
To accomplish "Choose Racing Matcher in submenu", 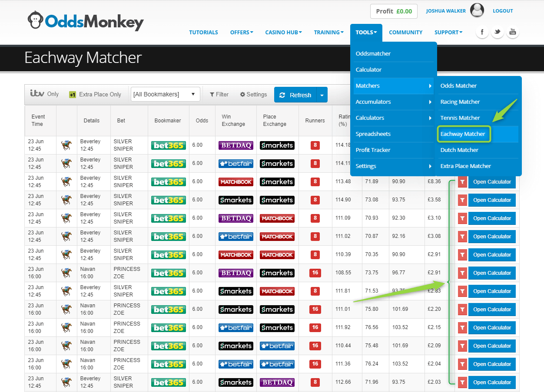I will pos(478,102).
